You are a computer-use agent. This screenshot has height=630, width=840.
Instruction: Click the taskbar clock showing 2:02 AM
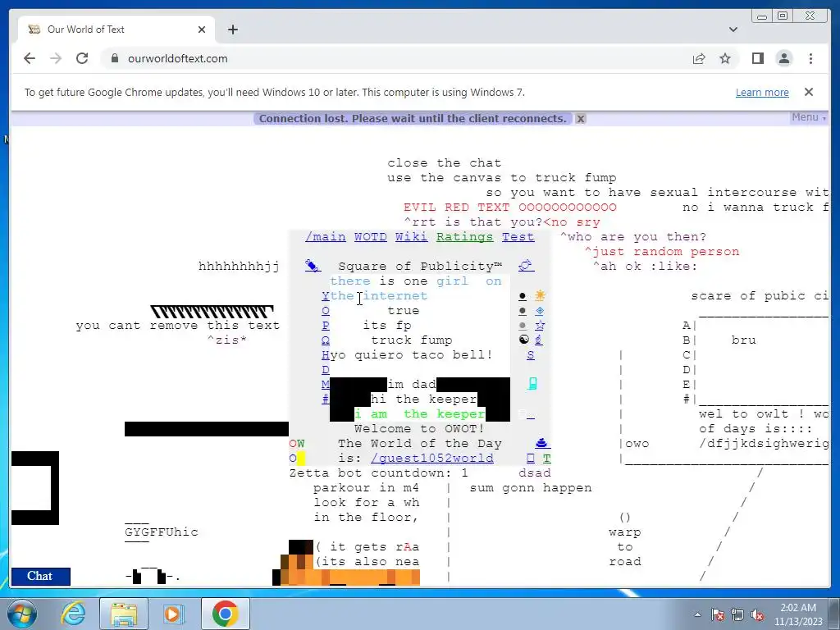click(x=798, y=614)
